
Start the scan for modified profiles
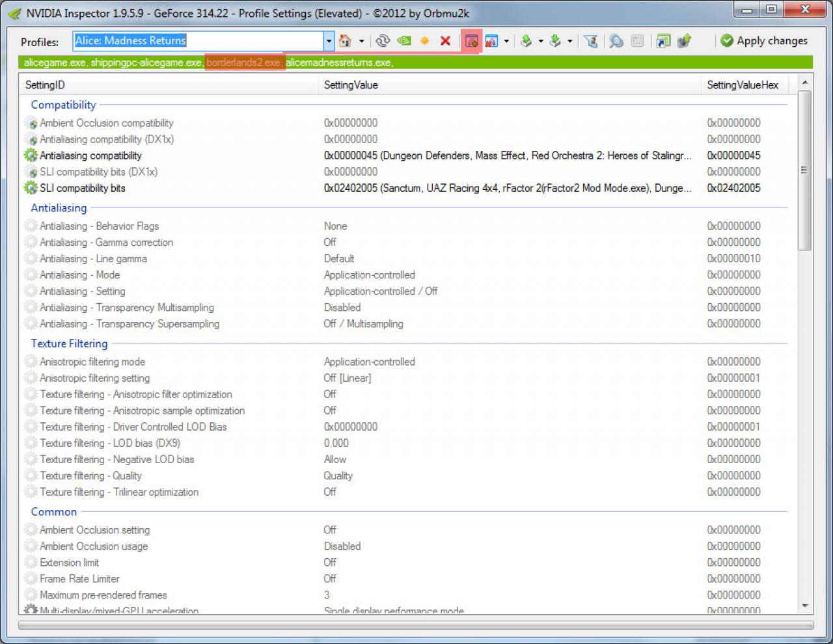pos(616,41)
